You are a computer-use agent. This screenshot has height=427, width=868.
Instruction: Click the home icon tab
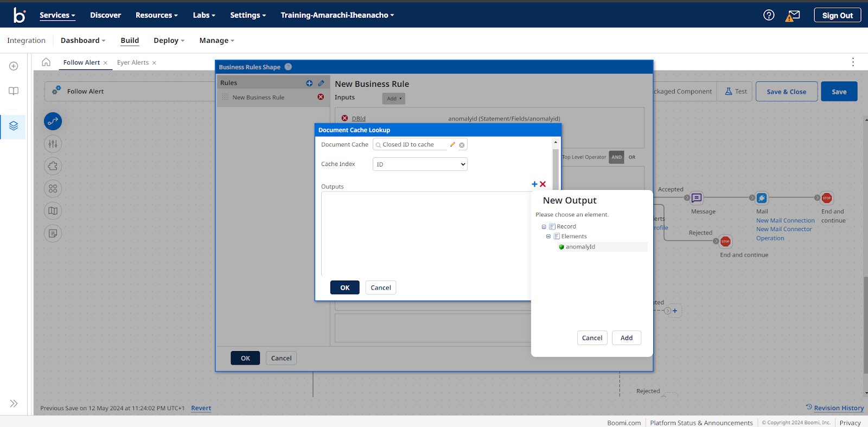pos(46,62)
